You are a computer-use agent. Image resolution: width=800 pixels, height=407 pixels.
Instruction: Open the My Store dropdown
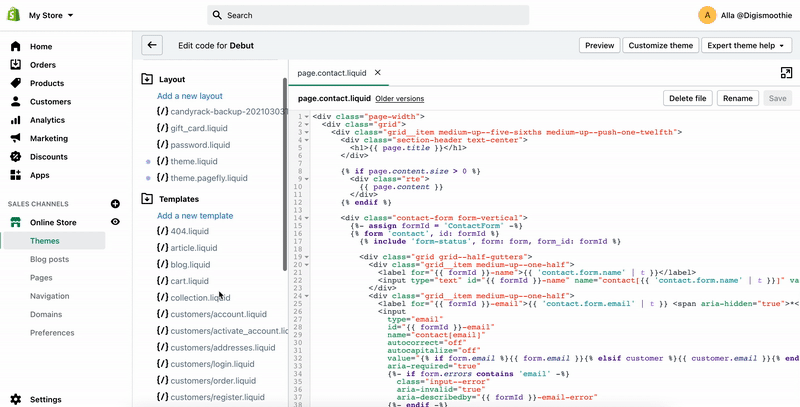point(51,15)
